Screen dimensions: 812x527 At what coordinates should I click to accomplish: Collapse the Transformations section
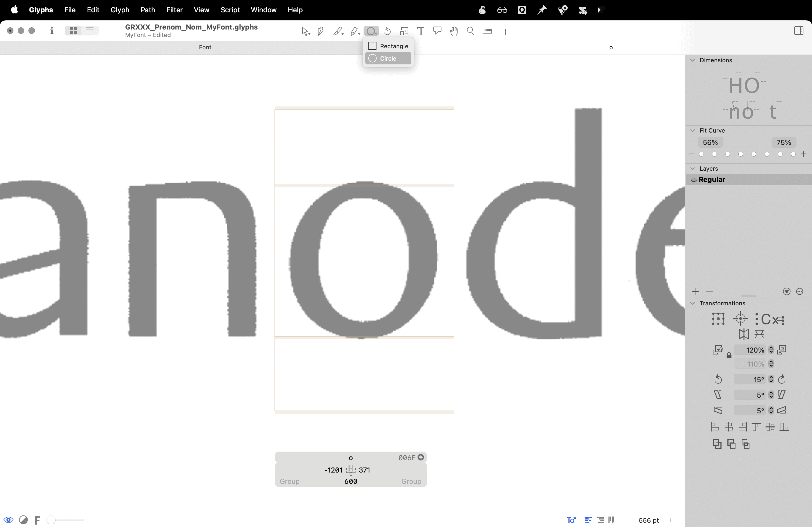(693, 303)
